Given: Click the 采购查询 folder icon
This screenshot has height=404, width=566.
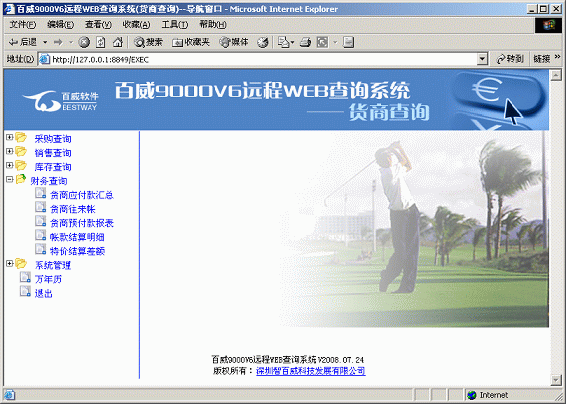Looking at the screenshot, I should tap(21, 138).
